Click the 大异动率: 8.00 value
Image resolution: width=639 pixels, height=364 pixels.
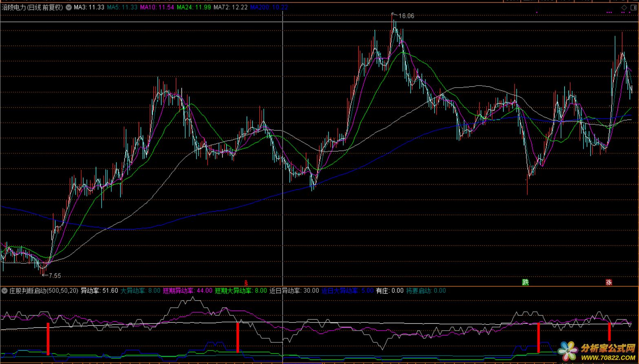(x=141, y=291)
